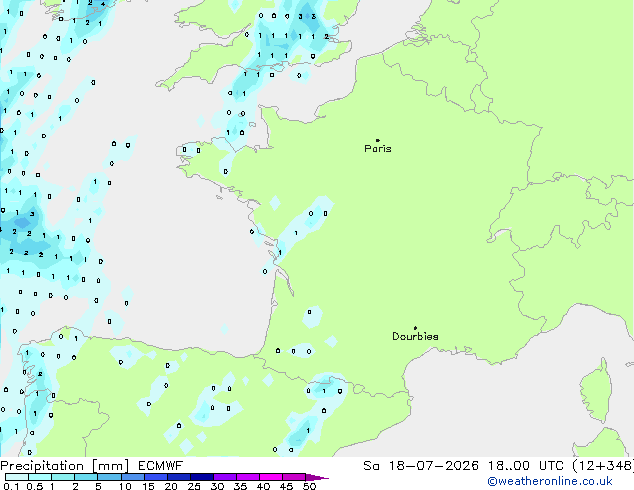Image resolution: width=634 pixels, height=490 pixels.
Task: Pick the blue legend swatch between 10 and 15
Action: click(133, 477)
